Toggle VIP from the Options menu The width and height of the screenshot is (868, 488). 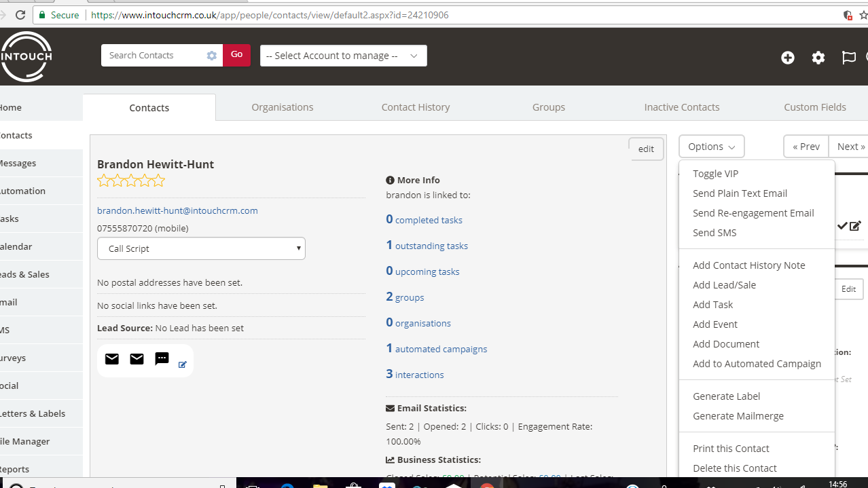click(x=715, y=174)
